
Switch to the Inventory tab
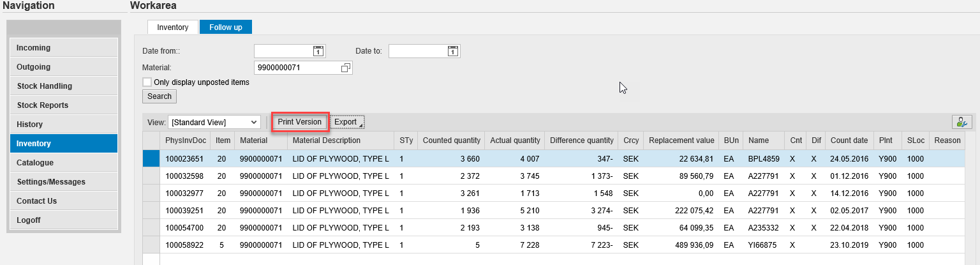click(173, 27)
